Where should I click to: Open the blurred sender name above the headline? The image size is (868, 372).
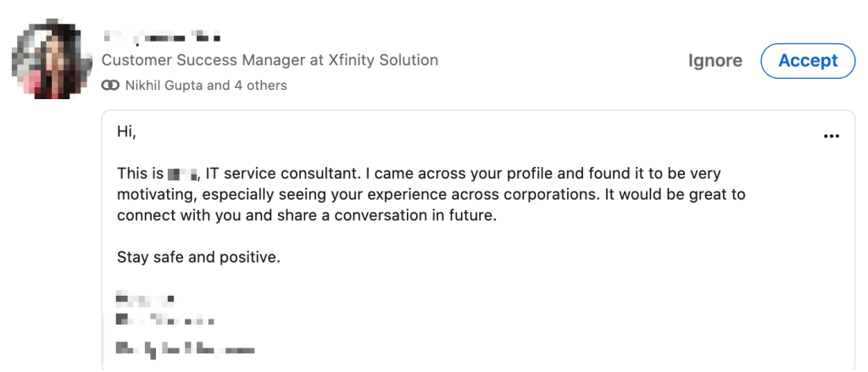tap(162, 36)
